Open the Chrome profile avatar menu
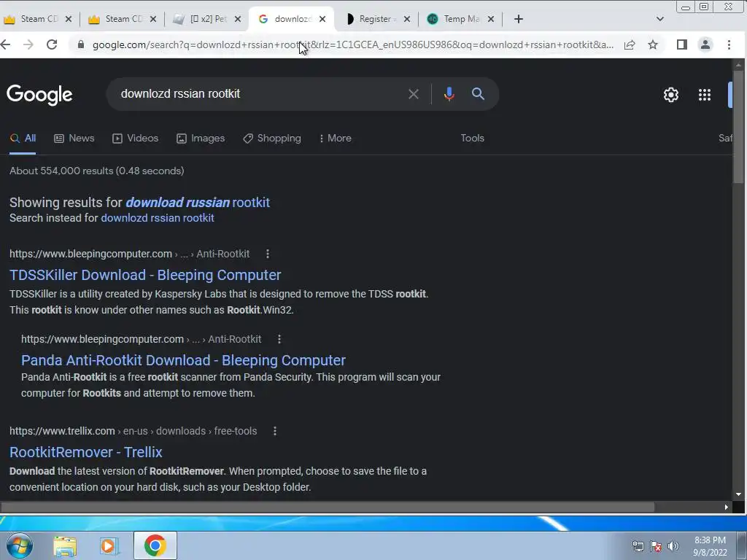The width and height of the screenshot is (747, 560). [x=705, y=44]
